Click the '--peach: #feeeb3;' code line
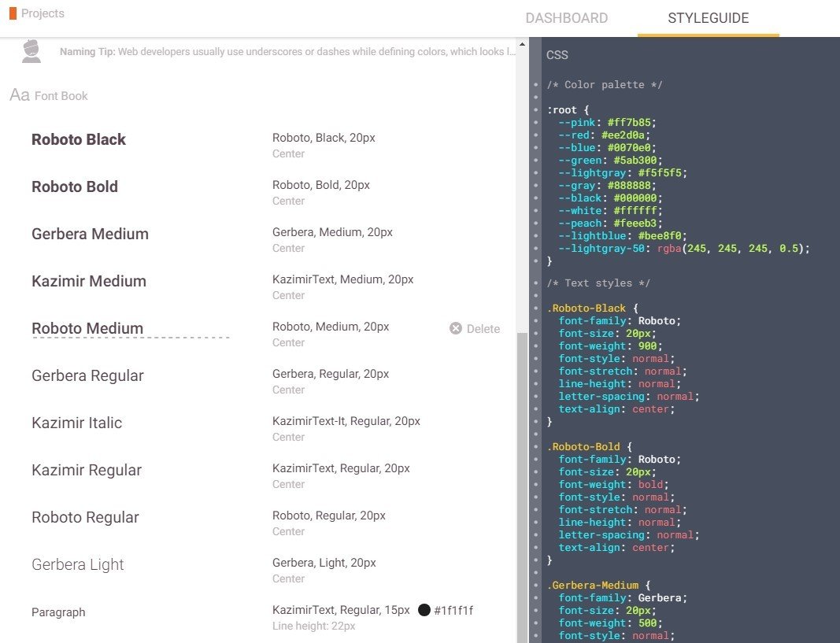 610,224
